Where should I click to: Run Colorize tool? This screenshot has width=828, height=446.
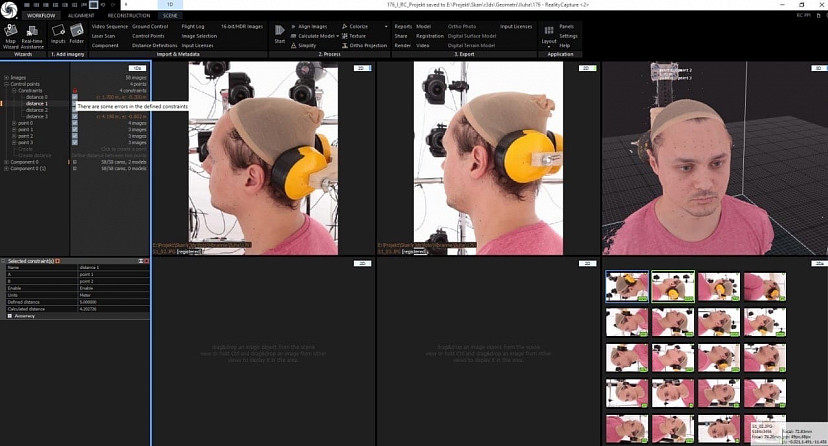(x=355, y=26)
